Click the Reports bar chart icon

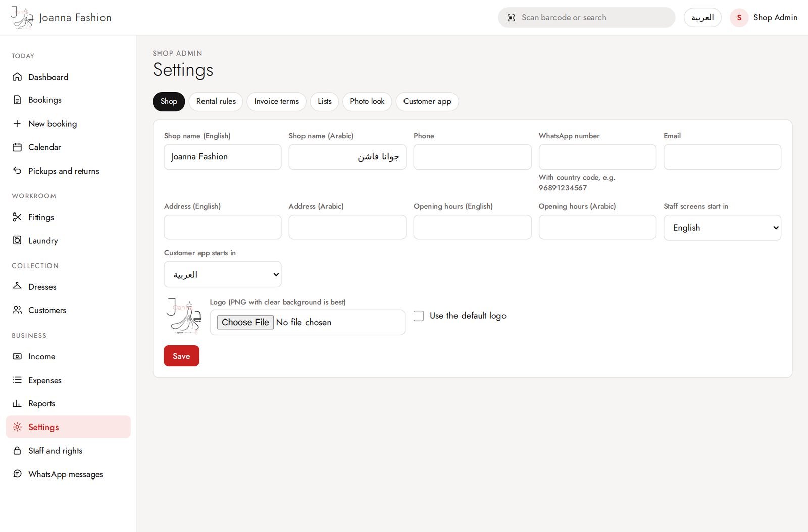point(17,403)
